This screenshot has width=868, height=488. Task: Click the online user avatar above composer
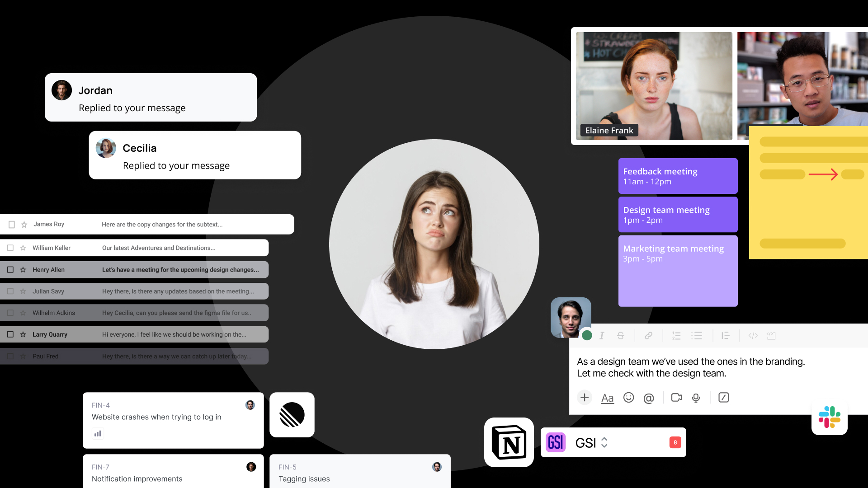tap(571, 317)
